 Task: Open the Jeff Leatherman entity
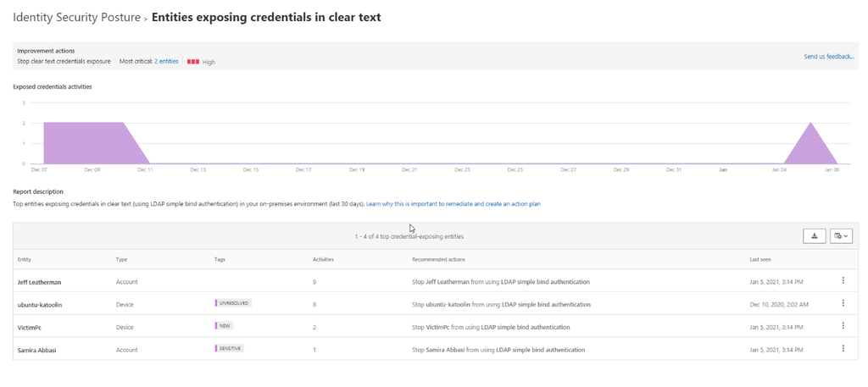coord(39,282)
